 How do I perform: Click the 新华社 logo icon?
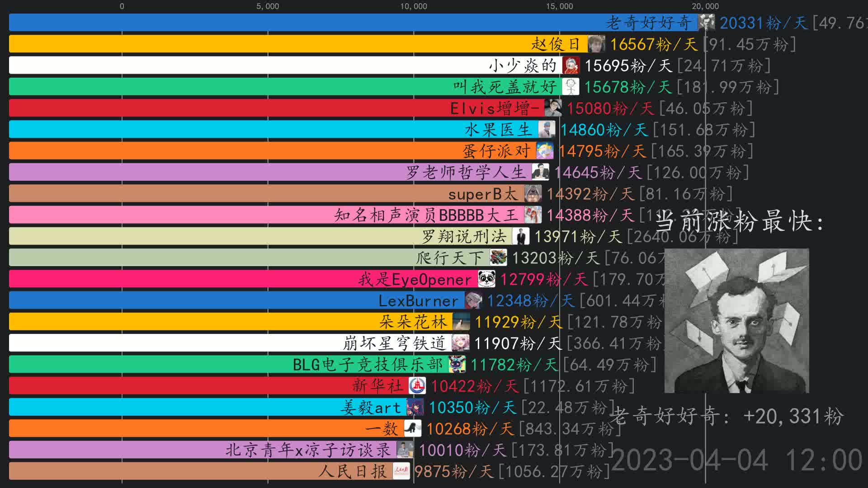417,386
